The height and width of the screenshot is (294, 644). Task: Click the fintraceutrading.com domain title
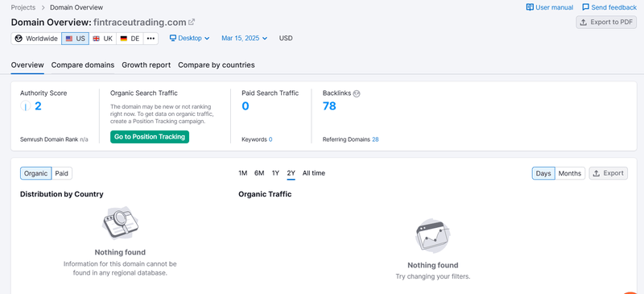click(139, 23)
